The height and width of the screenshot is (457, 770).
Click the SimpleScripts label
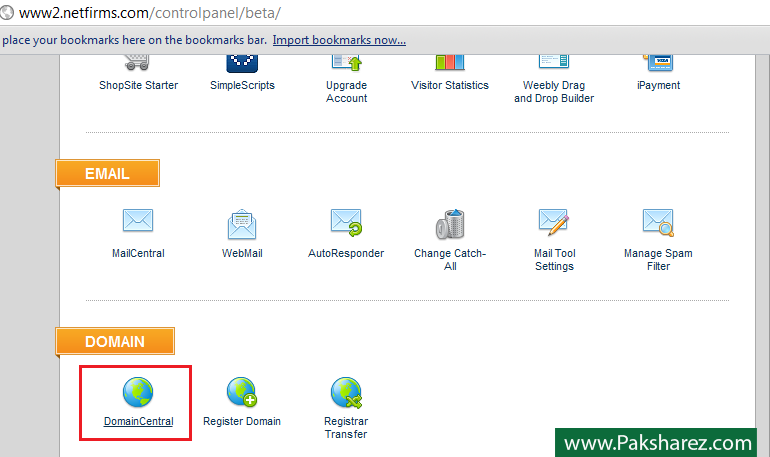click(243, 85)
